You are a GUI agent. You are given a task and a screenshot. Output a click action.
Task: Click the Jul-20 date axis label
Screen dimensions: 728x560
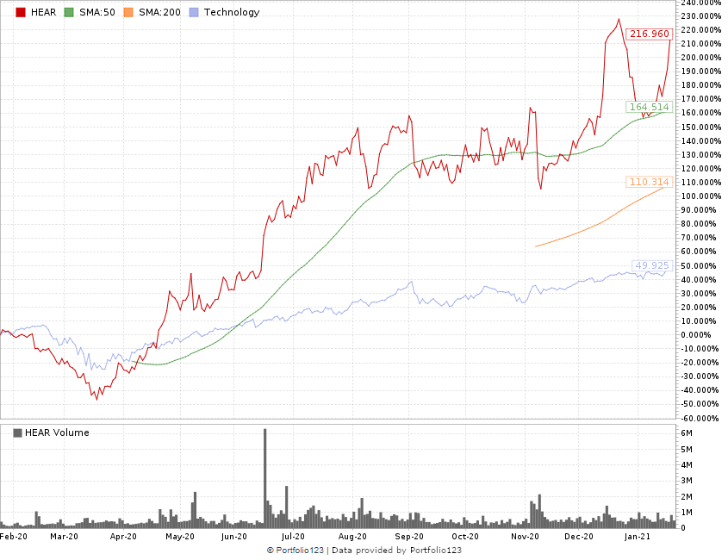click(293, 537)
